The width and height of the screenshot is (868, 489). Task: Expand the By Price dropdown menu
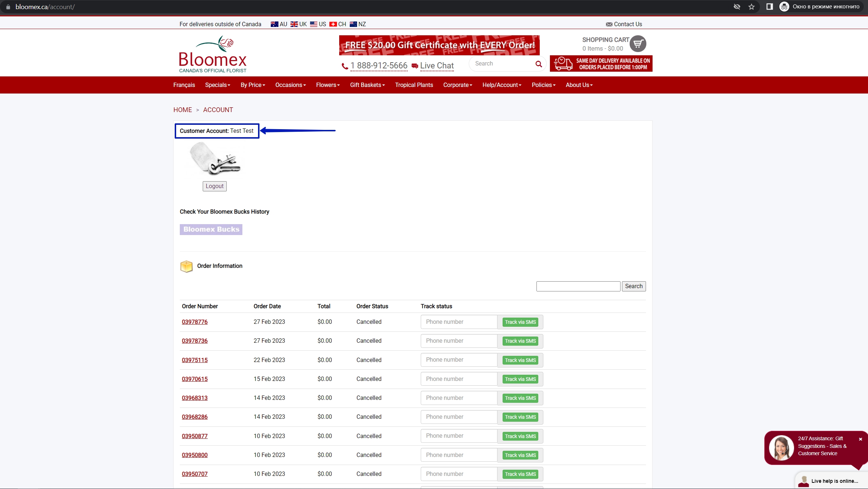pyautogui.click(x=253, y=85)
